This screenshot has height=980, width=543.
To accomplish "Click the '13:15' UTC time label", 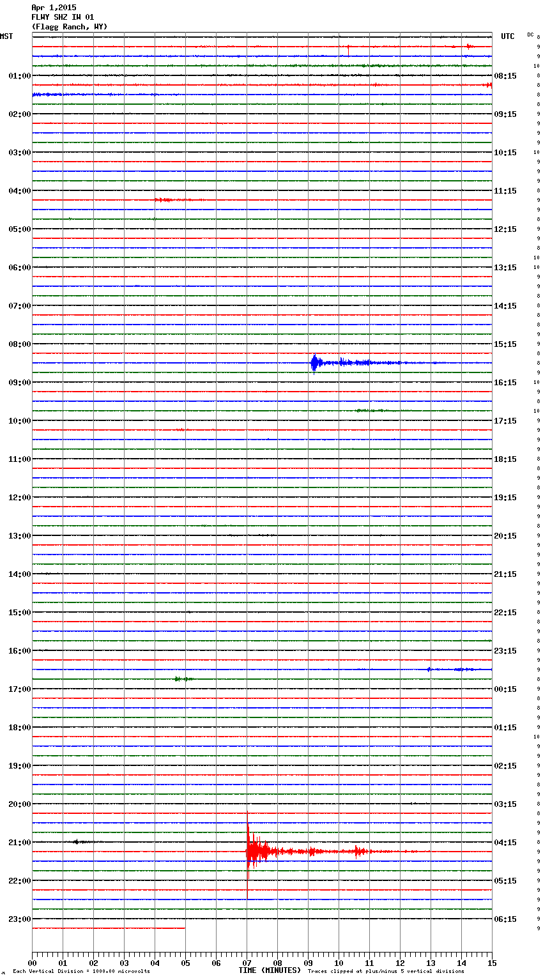I will 505,268.
